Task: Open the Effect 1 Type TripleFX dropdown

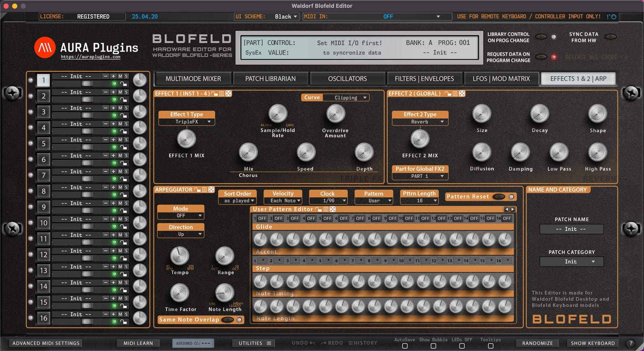Action: tap(187, 122)
